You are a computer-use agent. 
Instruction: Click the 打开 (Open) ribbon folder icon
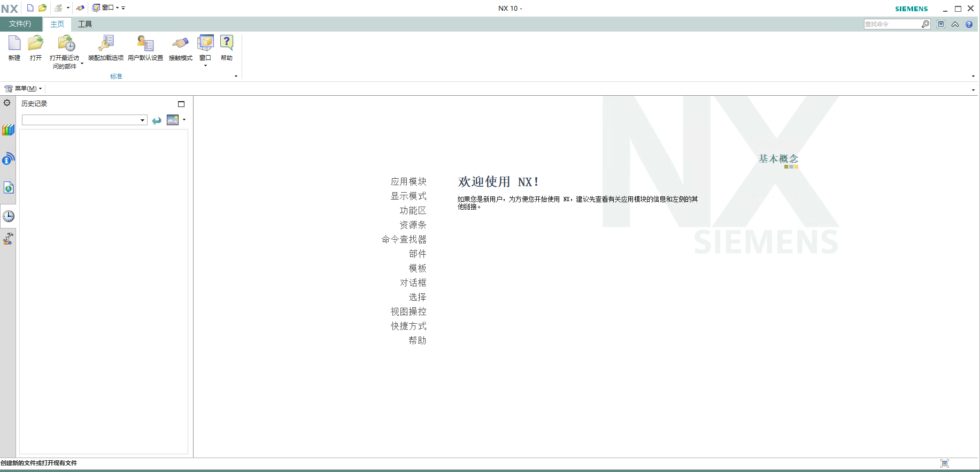tap(36, 43)
